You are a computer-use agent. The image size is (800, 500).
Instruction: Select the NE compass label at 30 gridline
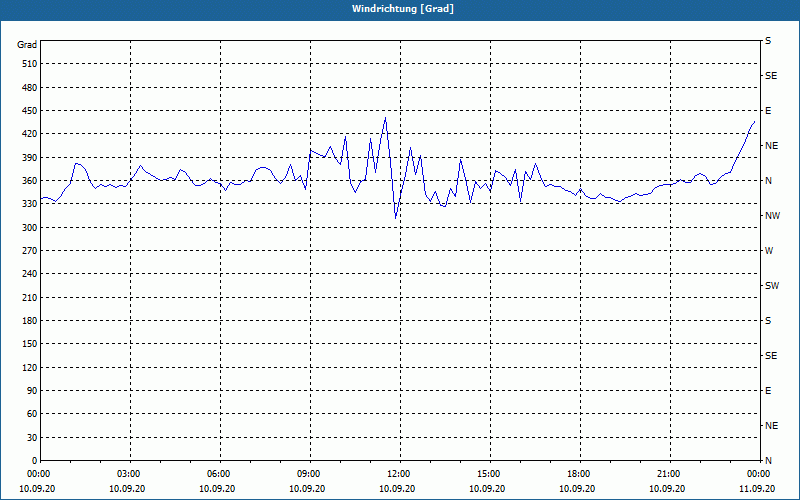click(772, 426)
